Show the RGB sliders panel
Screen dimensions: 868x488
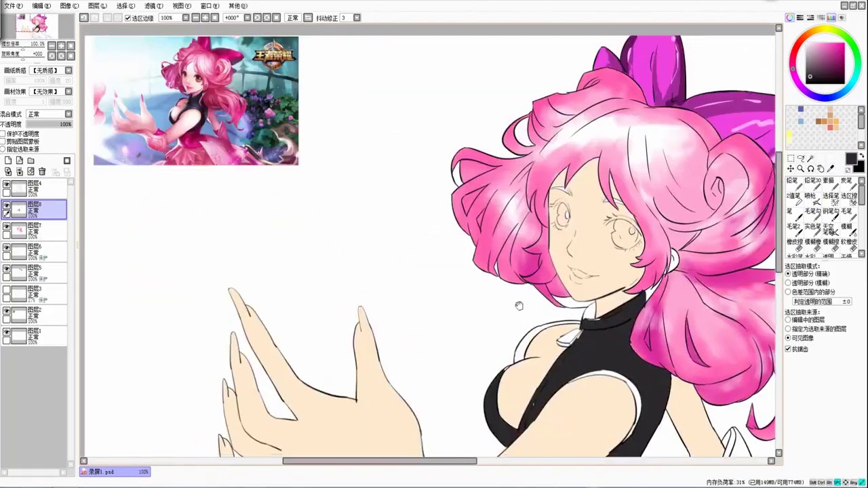[800, 18]
